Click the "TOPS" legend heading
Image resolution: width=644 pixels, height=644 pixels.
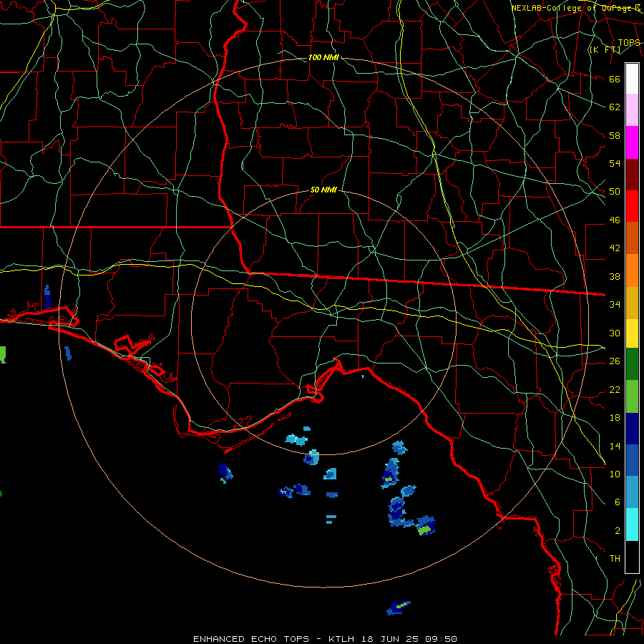tap(629, 42)
